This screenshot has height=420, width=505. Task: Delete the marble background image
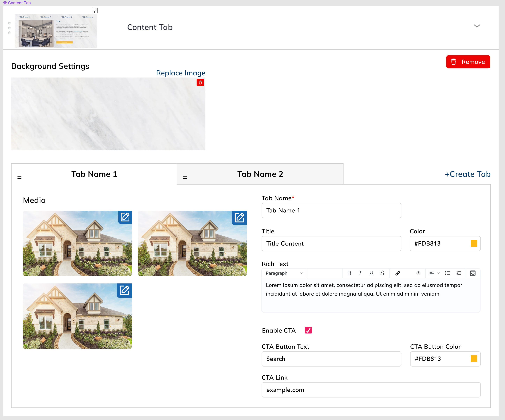point(200,83)
